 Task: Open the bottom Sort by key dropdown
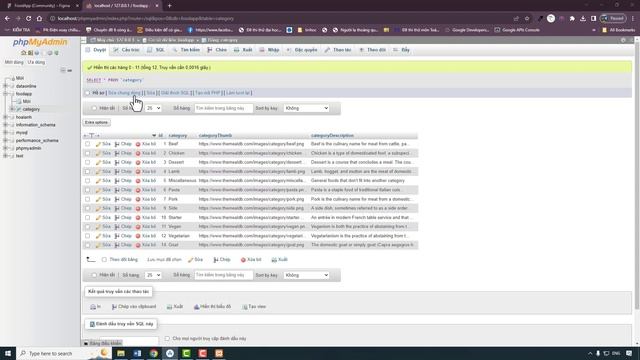306,275
